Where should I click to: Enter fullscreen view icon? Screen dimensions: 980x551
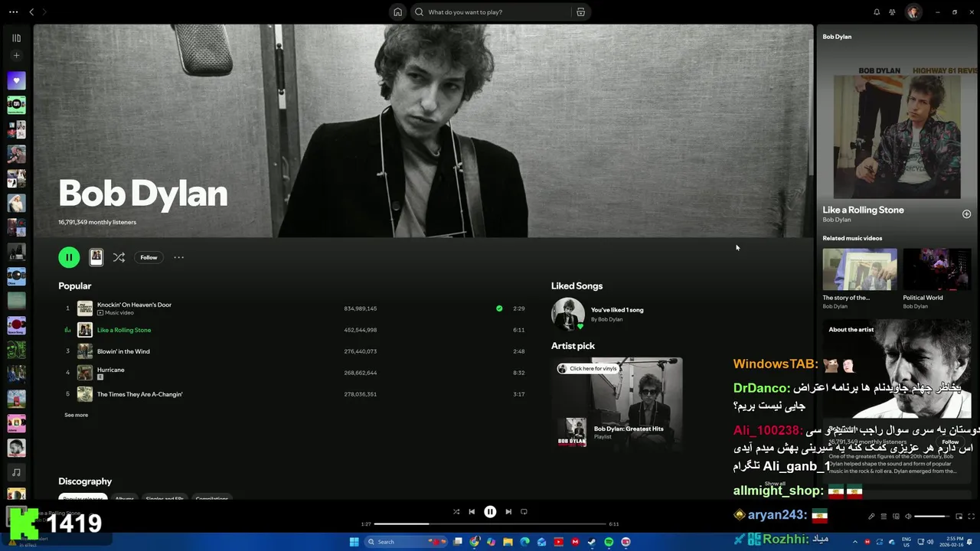[972, 517]
